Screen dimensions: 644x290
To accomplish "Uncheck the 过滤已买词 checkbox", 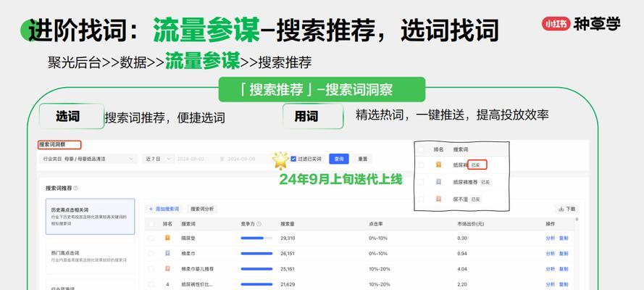I will click(x=293, y=159).
